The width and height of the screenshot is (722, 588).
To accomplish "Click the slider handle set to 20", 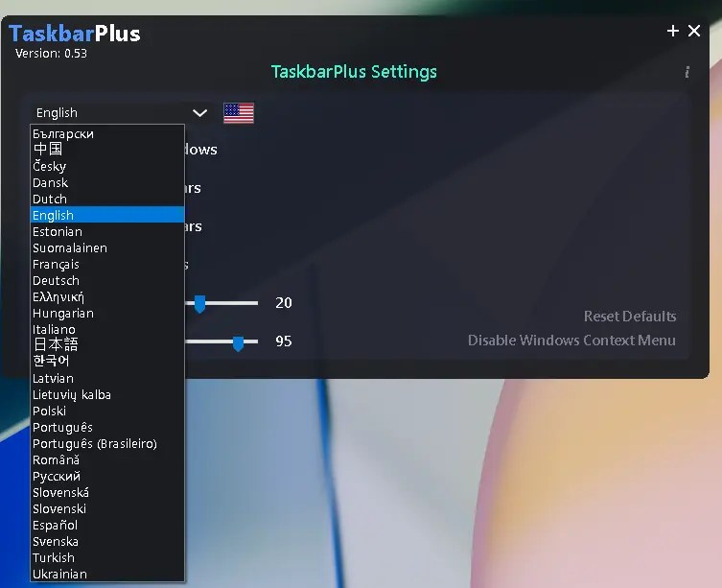I will pyautogui.click(x=199, y=304).
